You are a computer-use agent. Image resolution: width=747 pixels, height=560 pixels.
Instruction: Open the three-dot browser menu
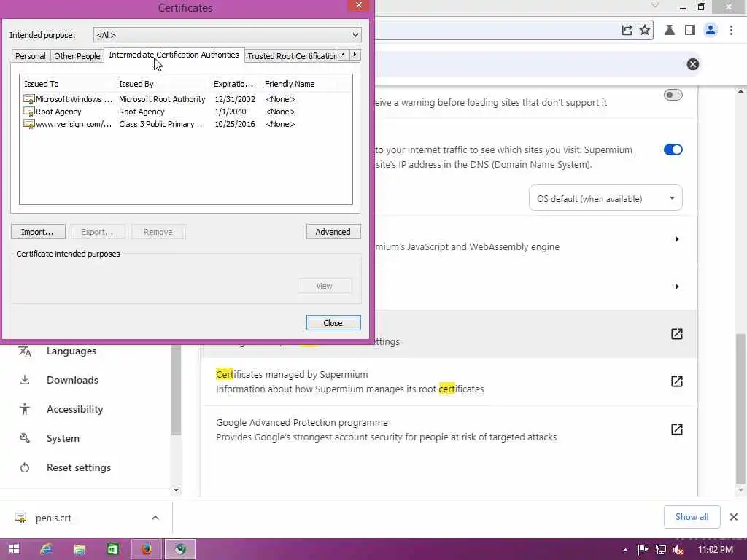(731, 30)
